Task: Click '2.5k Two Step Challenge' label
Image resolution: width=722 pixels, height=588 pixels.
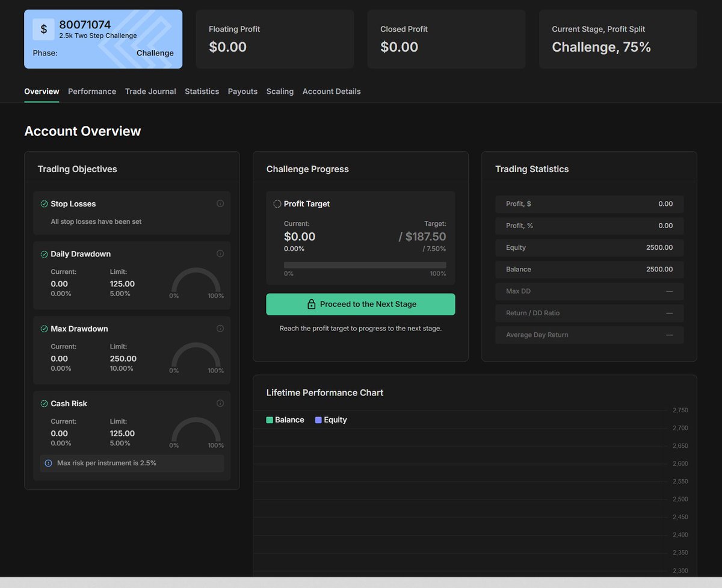Action: coord(98,36)
